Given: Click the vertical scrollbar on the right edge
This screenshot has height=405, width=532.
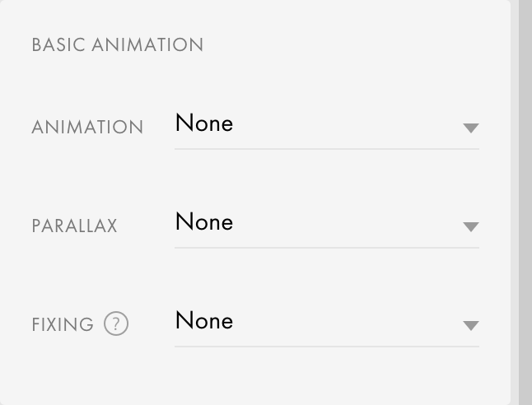Looking at the screenshot, I should 522,202.
